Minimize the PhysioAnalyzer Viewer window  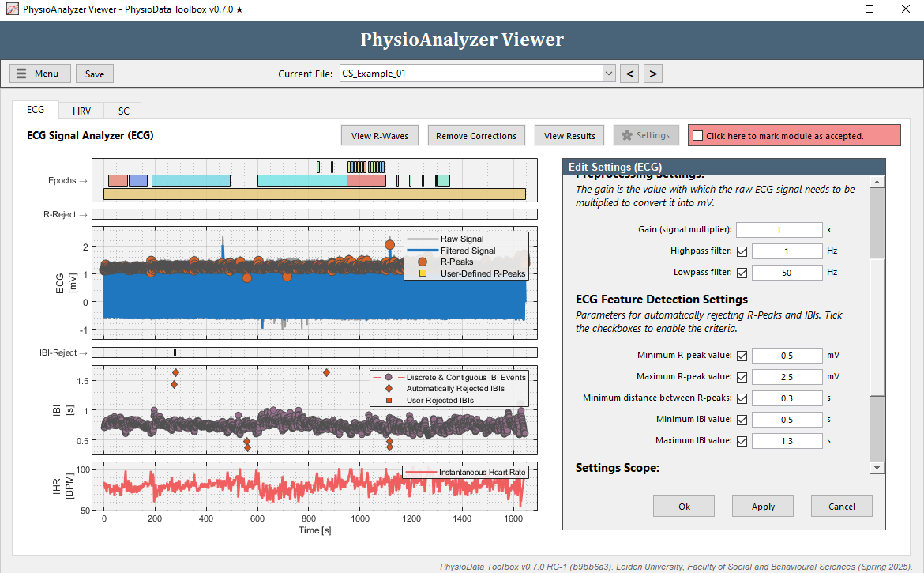834,9
